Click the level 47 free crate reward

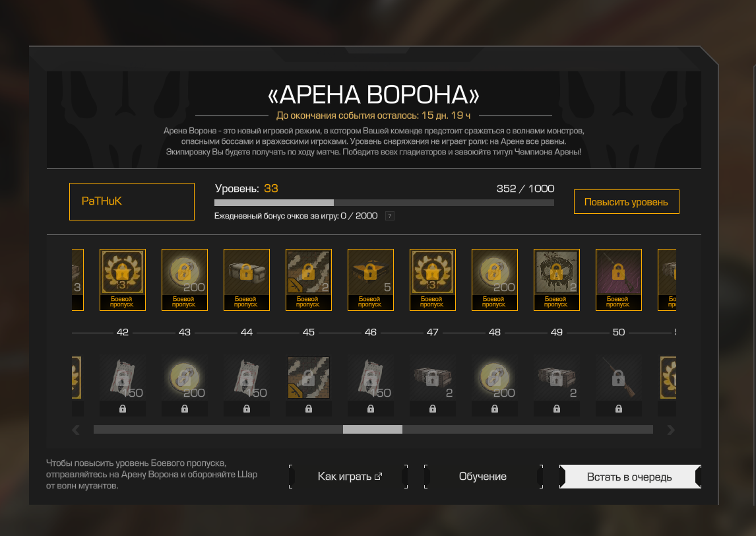tap(433, 385)
